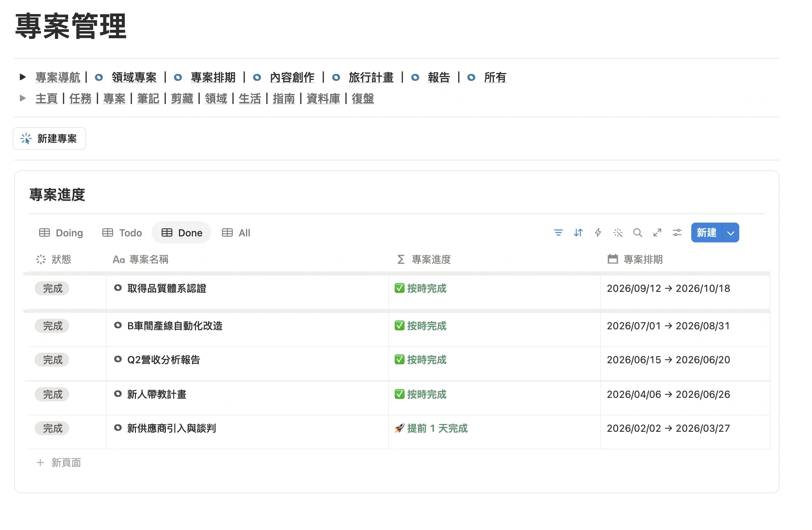Click the page icon beside 取得品質體系認證
The height and width of the screenshot is (530, 812).
click(x=118, y=288)
